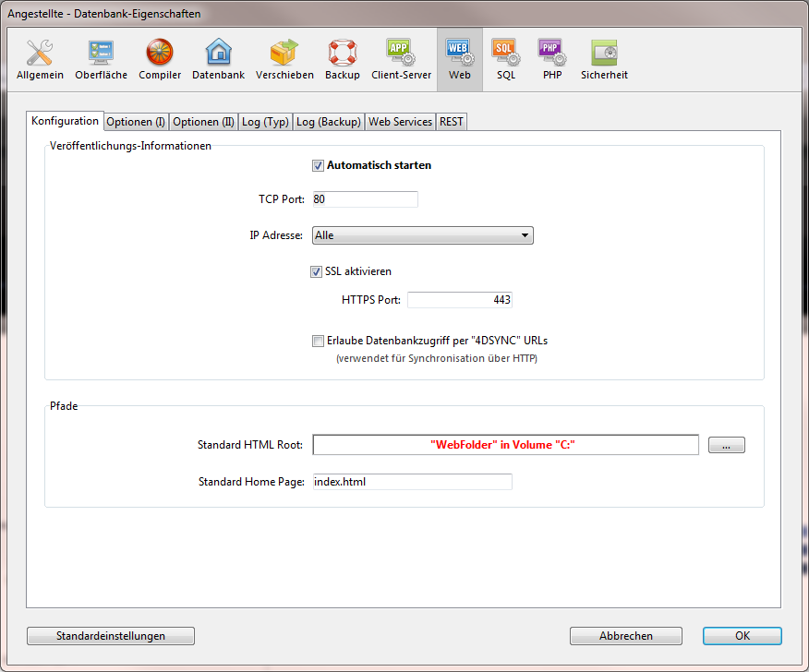The height and width of the screenshot is (672, 809).
Task: Click the Standard Home Page field
Action: (x=412, y=482)
